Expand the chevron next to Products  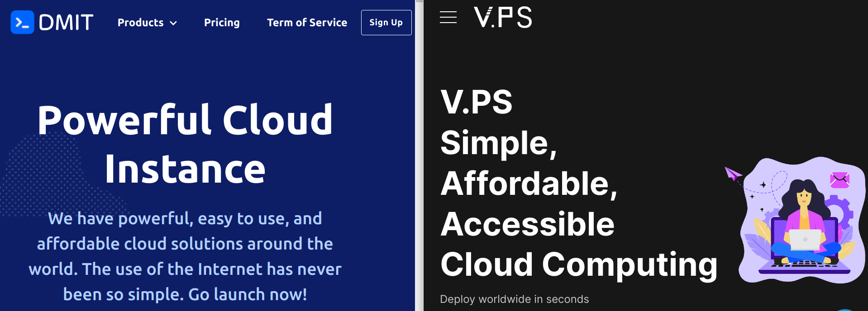173,23
